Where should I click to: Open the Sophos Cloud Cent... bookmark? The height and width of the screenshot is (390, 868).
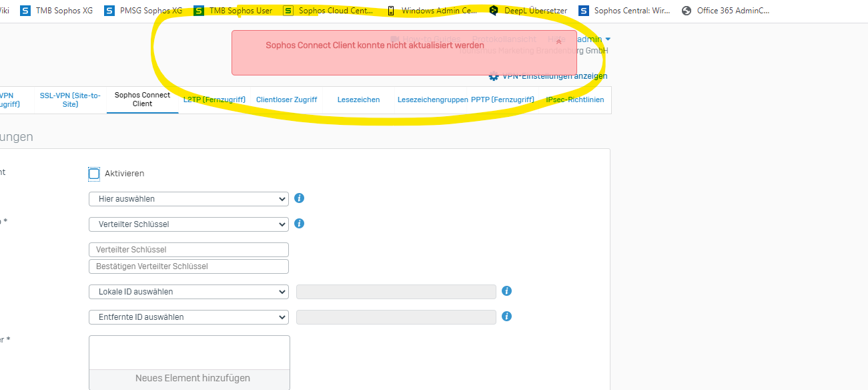[x=328, y=11]
